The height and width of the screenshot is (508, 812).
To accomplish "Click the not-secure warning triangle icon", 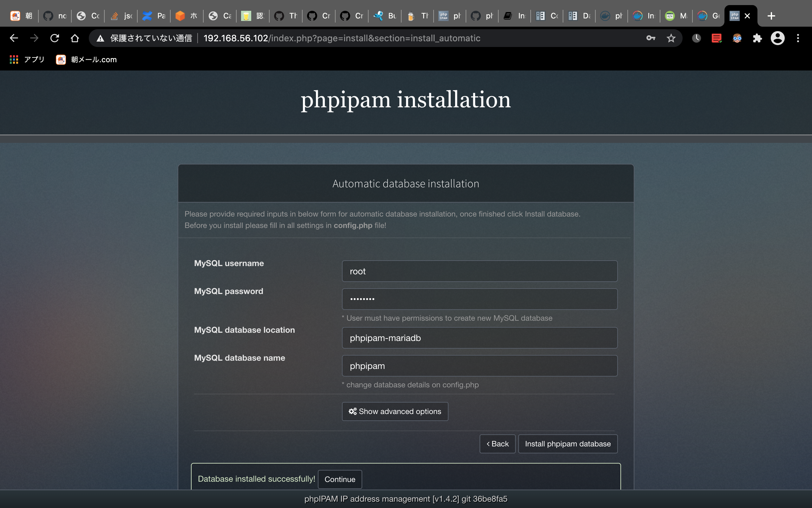I will pos(100,39).
